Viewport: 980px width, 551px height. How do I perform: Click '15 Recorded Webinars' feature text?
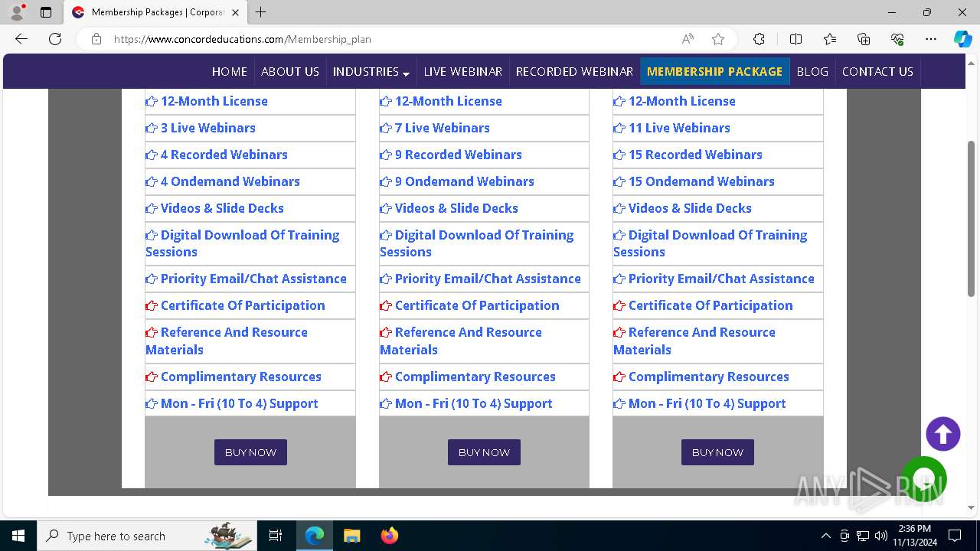tap(695, 155)
